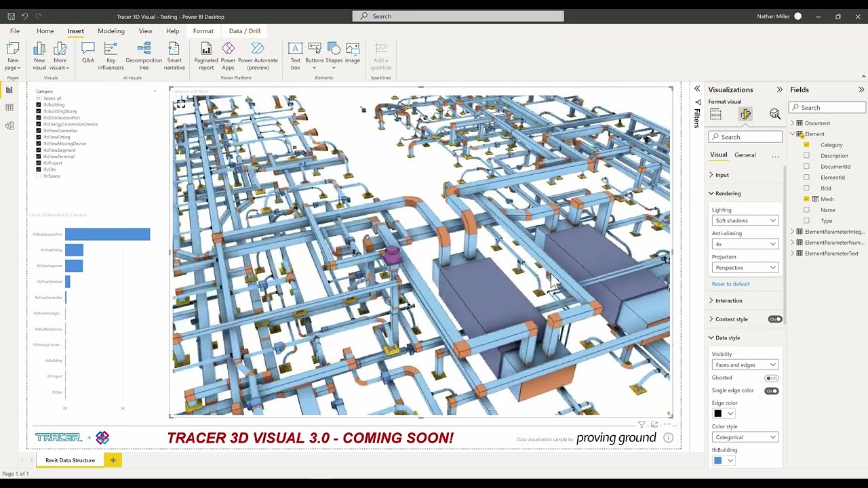Switch to Report view in left sidebar
The width and height of the screenshot is (868, 488).
pos(9,90)
